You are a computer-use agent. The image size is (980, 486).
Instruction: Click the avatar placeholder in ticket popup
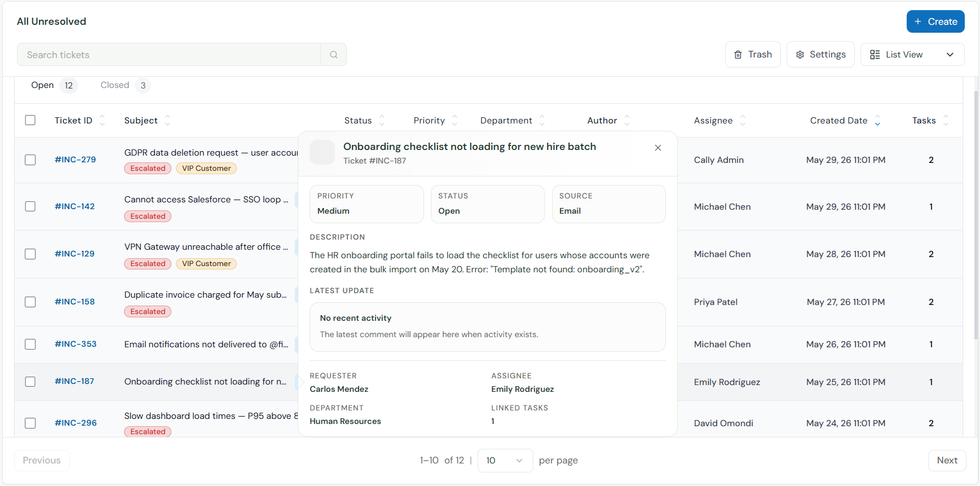(323, 152)
